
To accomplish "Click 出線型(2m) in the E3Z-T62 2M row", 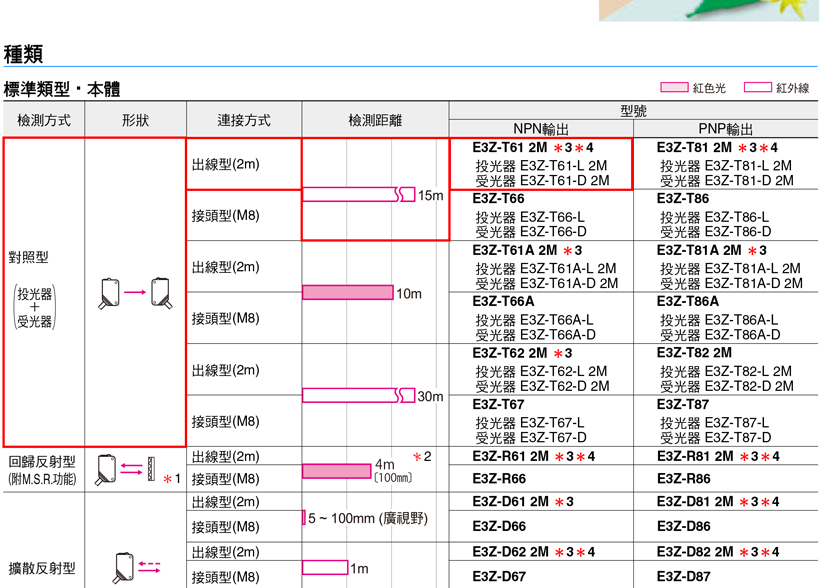I will (225, 369).
